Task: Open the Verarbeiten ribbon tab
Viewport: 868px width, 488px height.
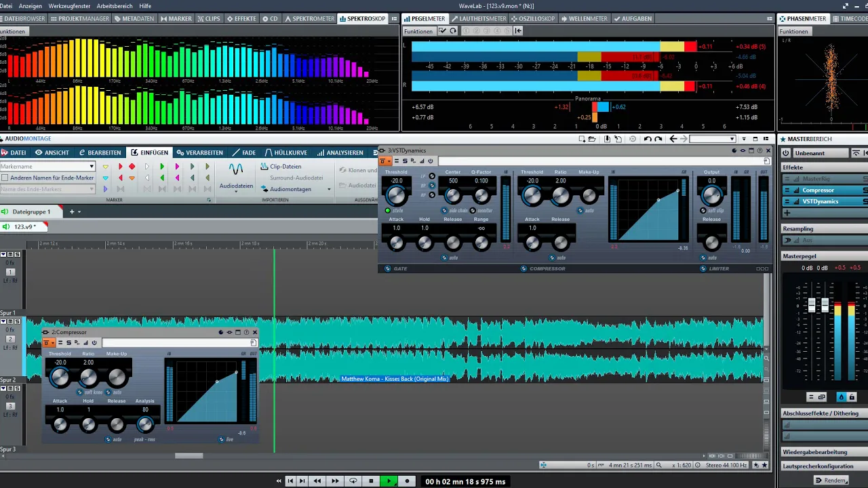Action: tap(202, 152)
